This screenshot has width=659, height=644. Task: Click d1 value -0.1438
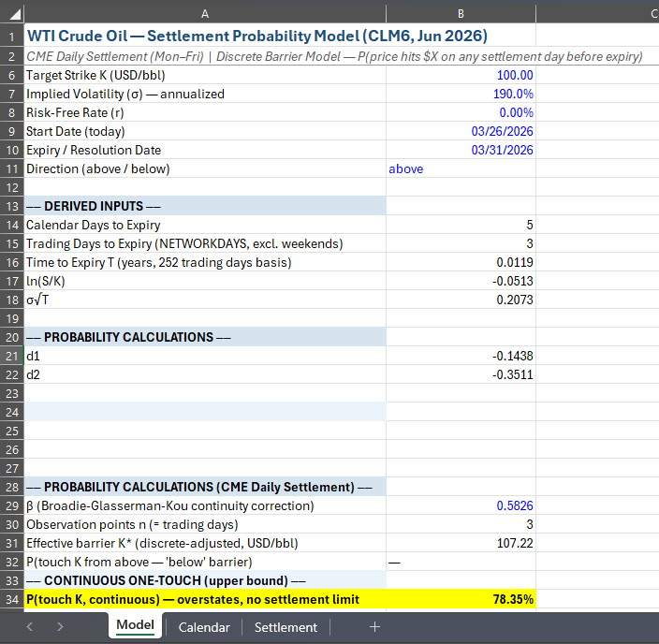[x=461, y=356]
